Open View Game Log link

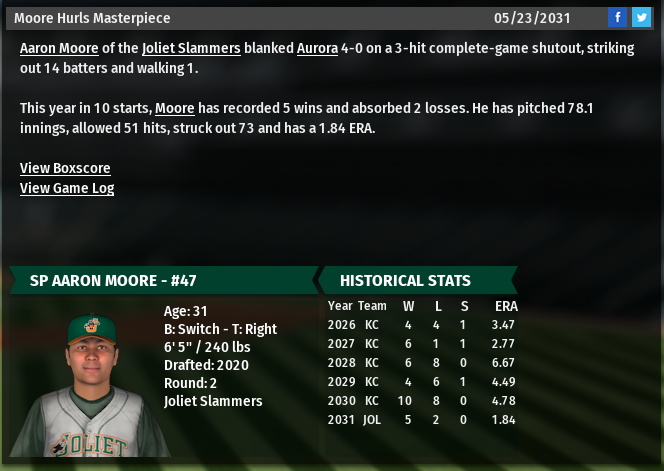point(67,188)
